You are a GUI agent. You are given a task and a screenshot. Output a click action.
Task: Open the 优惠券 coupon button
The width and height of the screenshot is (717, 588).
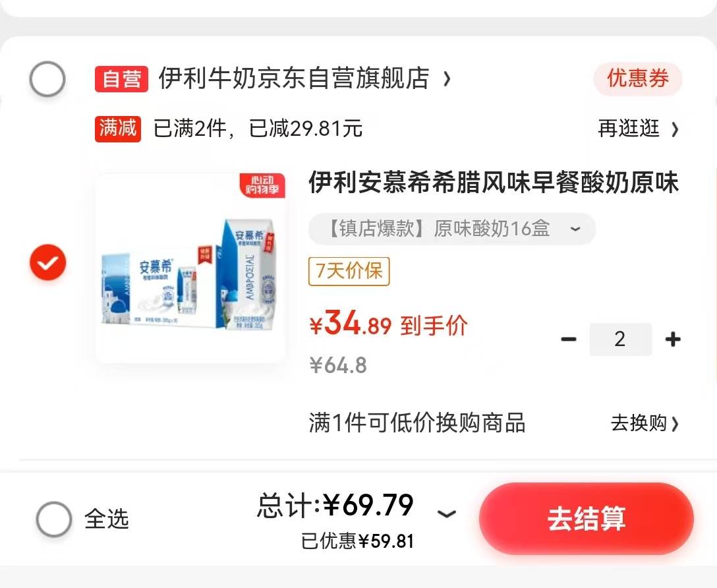tap(638, 78)
